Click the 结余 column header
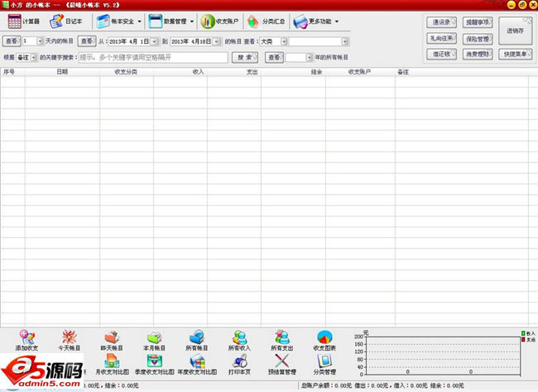 tap(293, 72)
